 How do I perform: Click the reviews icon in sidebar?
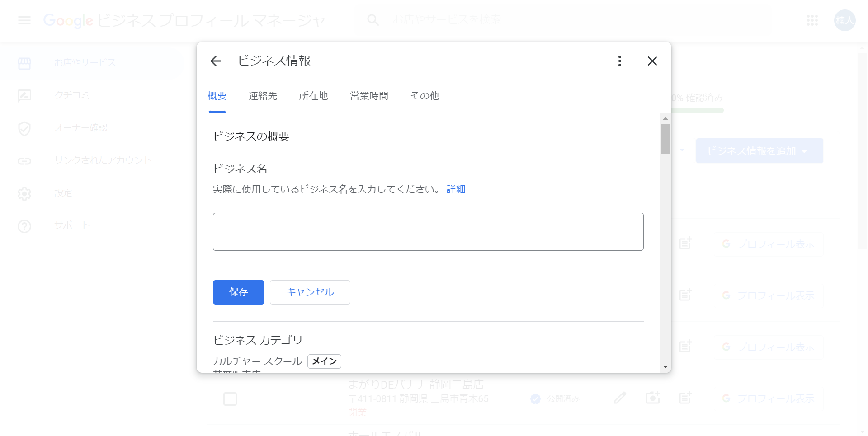coord(24,96)
